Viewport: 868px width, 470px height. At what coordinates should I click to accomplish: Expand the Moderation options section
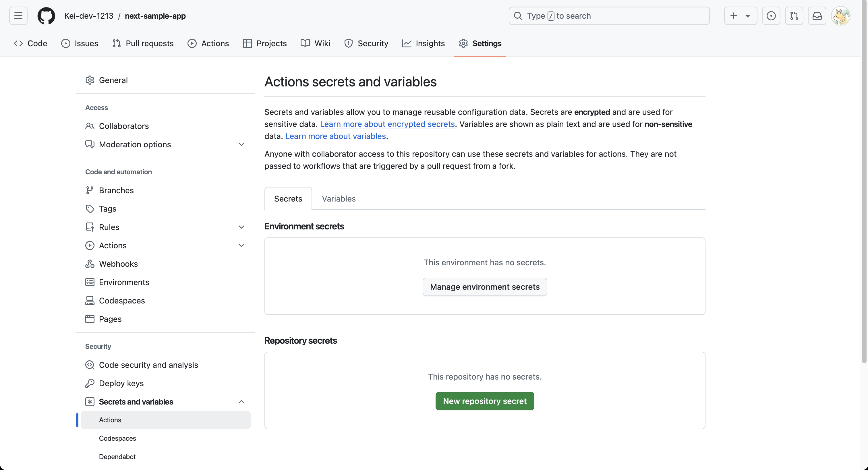pos(241,144)
